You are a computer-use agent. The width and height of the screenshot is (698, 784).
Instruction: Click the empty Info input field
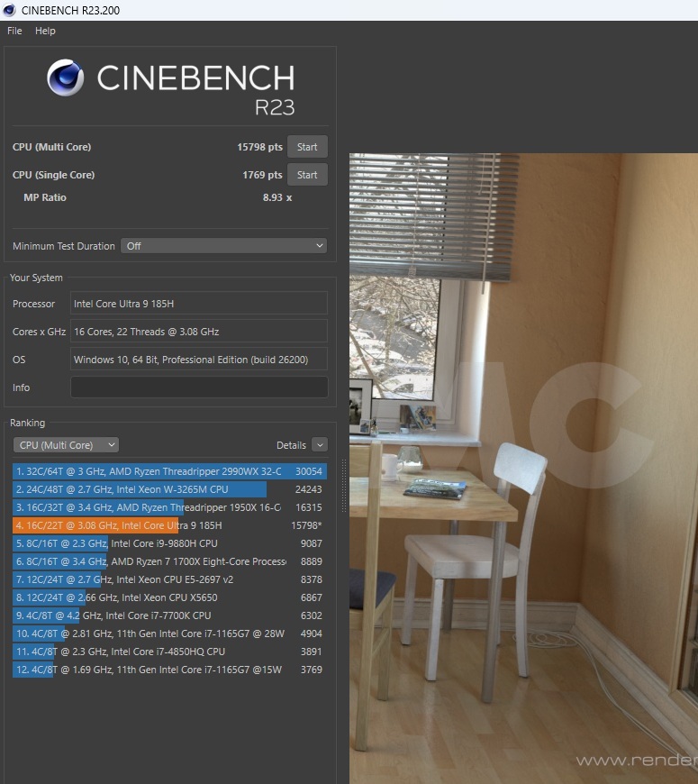[x=199, y=387]
